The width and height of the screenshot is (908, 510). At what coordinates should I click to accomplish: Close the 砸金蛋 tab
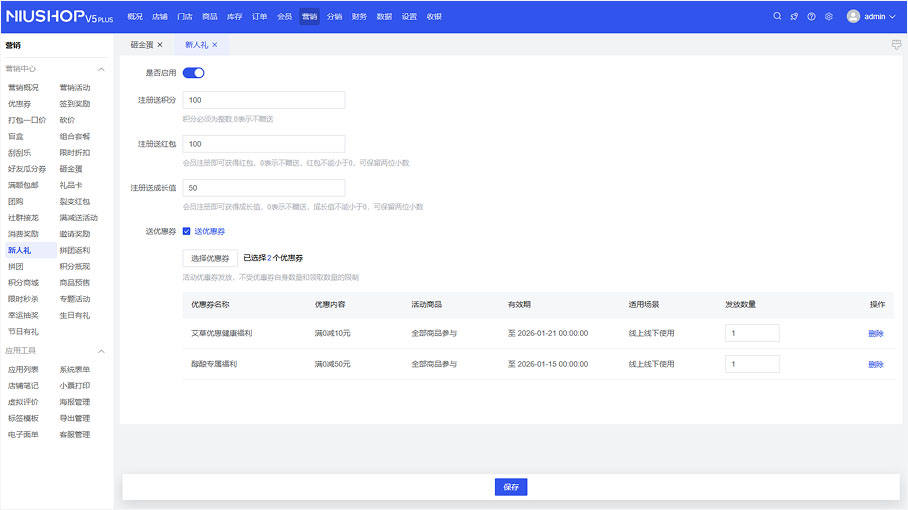pyautogui.click(x=160, y=45)
